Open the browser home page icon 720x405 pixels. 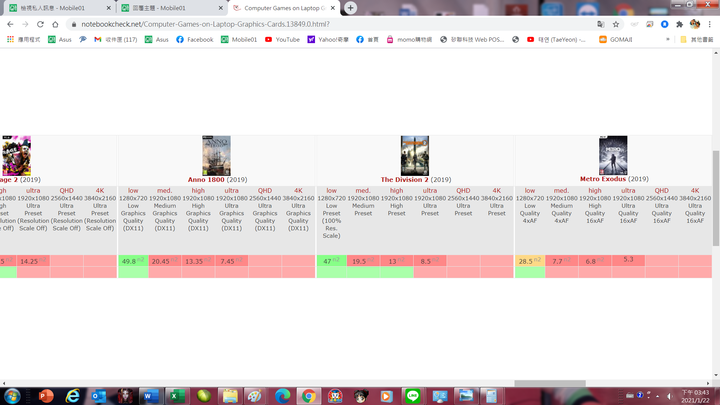pyautogui.click(x=55, y=24)
